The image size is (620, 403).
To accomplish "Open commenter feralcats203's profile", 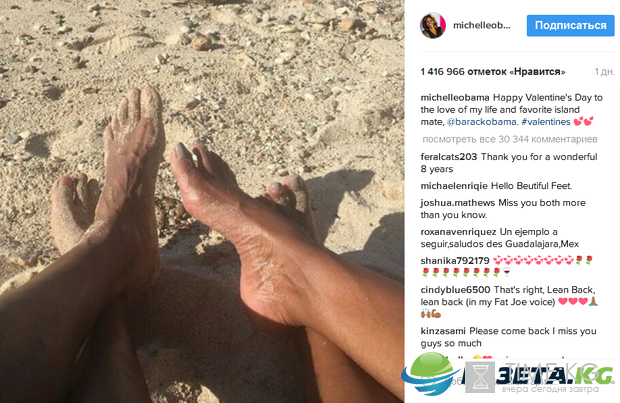I will (449, 157).
